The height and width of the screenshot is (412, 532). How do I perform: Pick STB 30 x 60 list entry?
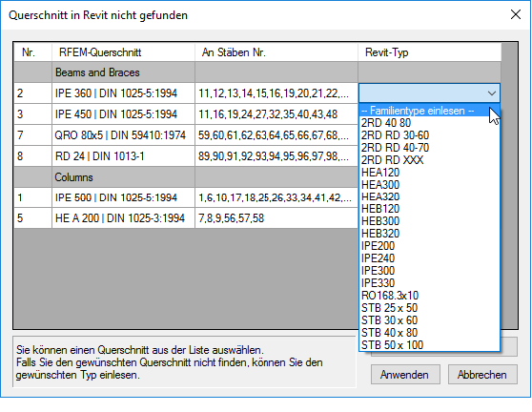click(429, 320)
